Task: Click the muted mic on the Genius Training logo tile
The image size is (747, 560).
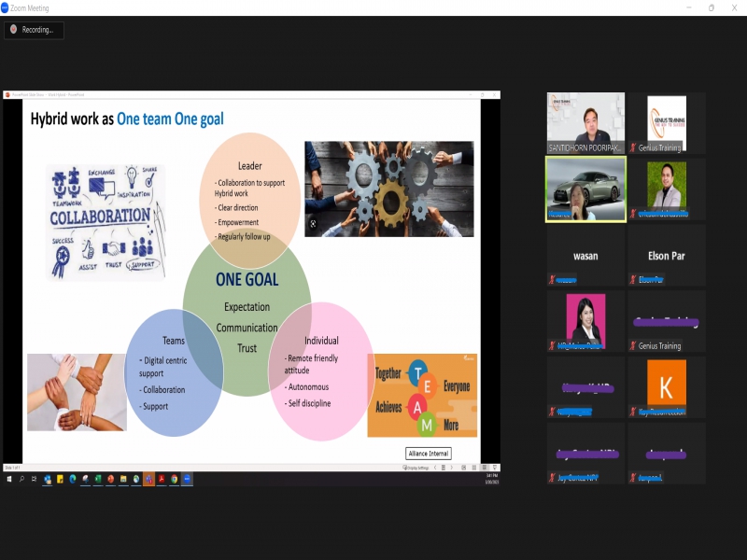Action: 633,147
